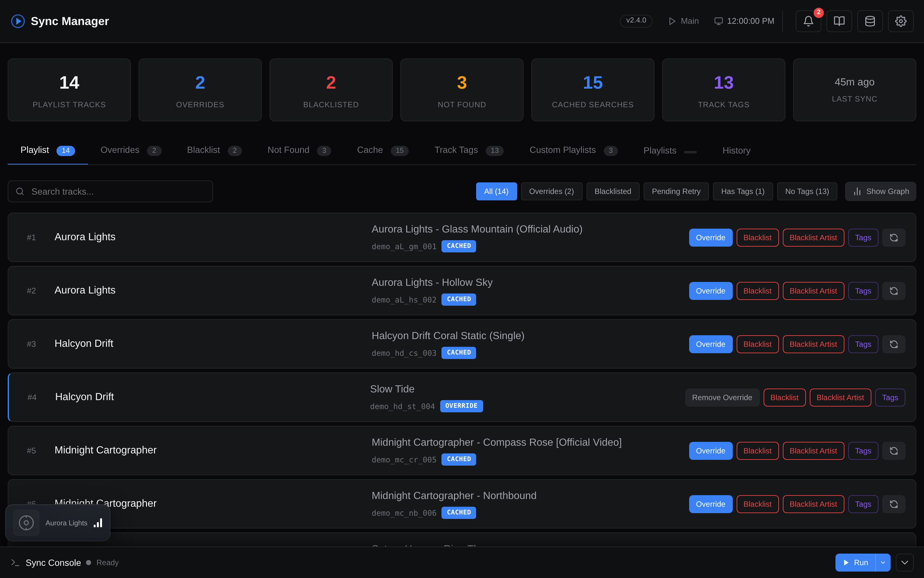Click the Playlist tab

pos(47,150)
